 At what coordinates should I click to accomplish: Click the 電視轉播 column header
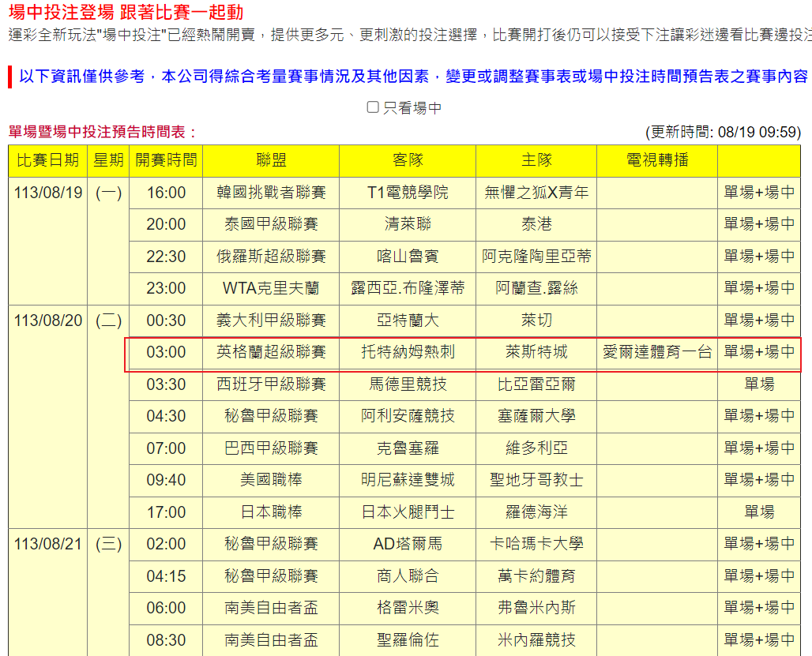coord(656,160)
